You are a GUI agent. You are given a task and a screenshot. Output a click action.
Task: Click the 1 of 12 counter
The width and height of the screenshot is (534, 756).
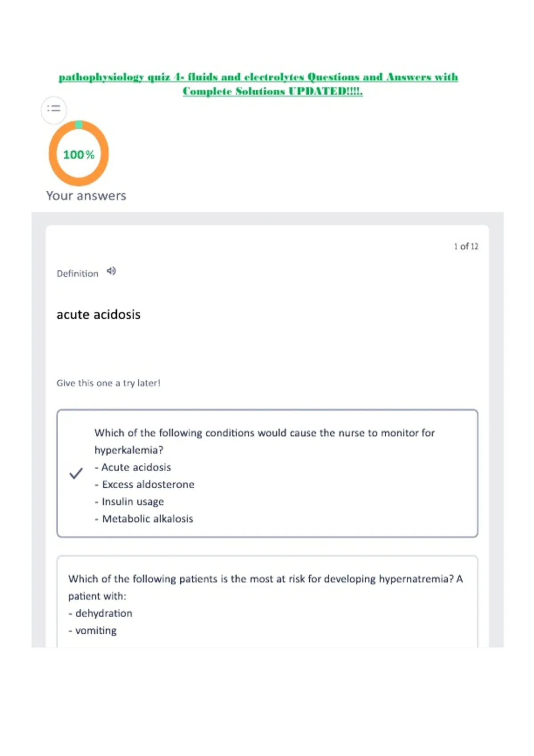[466, 246]
